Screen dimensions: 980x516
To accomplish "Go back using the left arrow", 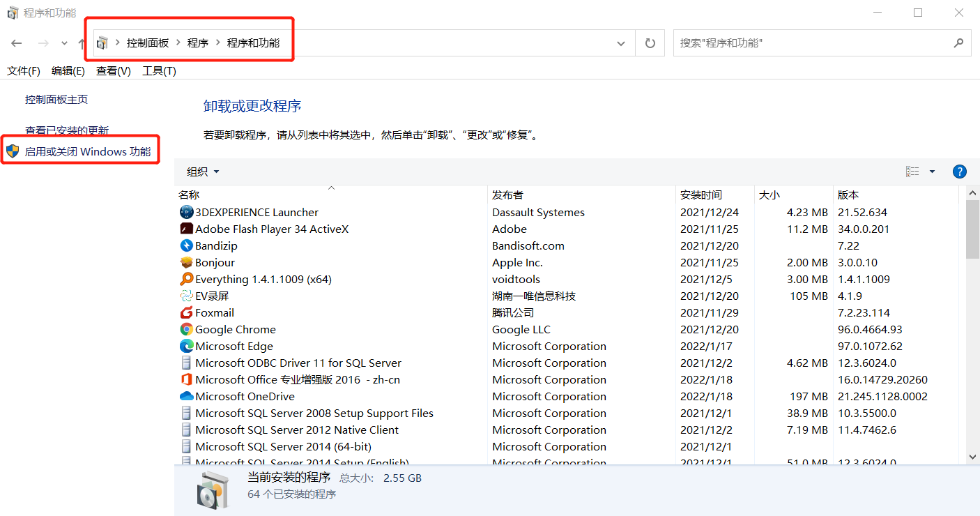I will coord(17,43).
